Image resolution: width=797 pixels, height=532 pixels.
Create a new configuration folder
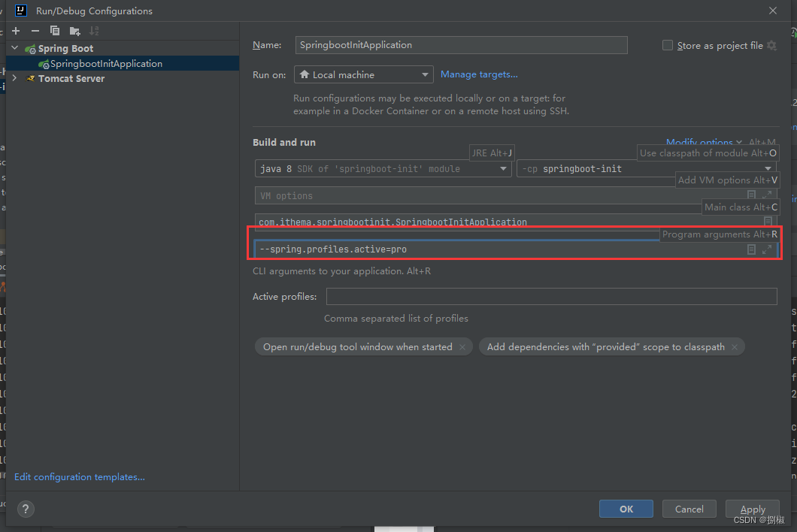74,31
